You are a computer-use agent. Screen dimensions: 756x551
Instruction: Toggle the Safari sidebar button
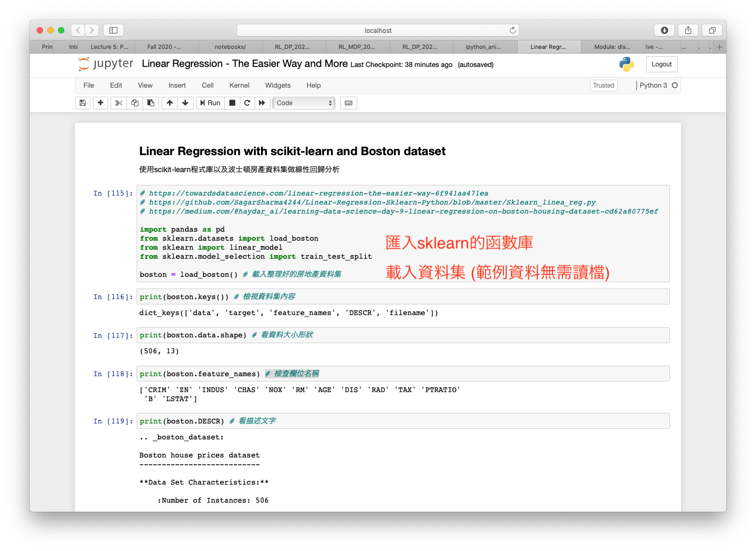[113, 30]
